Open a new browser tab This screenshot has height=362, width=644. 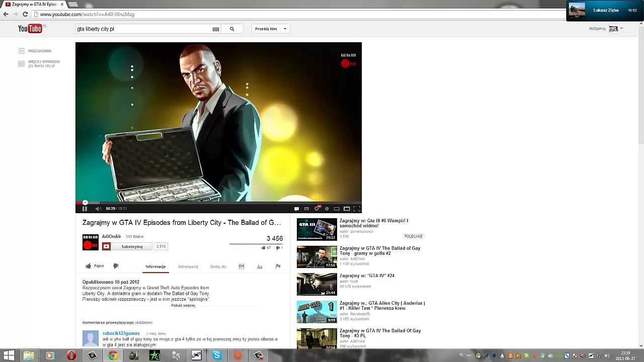pos(73,4)
